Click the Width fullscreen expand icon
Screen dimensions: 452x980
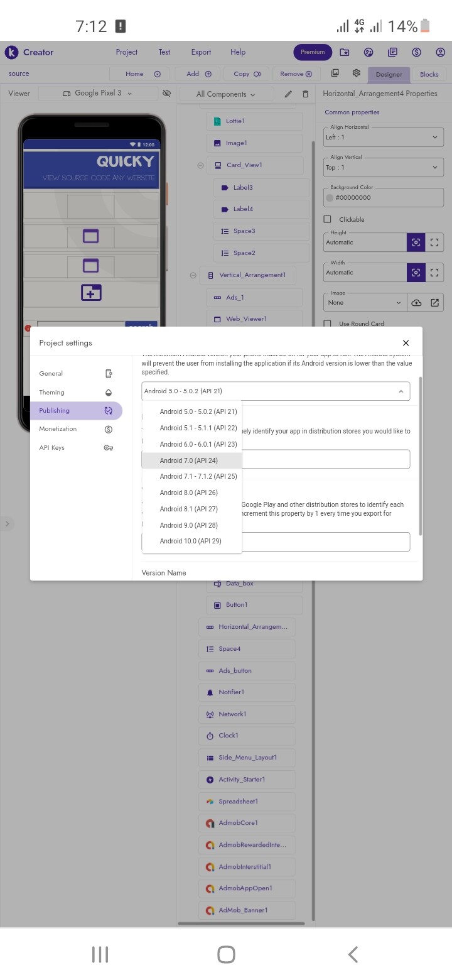[434, 273]
